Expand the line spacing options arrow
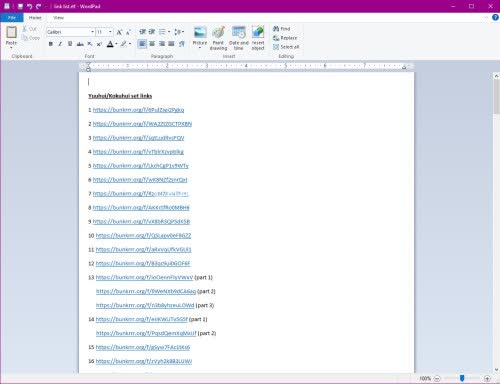This screenshot has height=384, width=500. click(183, 32)
